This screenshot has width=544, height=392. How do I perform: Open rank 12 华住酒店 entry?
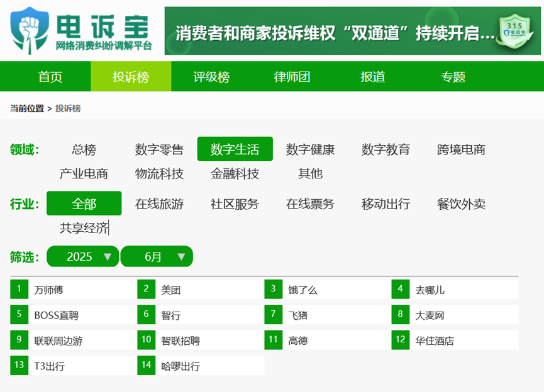point(455,340)
